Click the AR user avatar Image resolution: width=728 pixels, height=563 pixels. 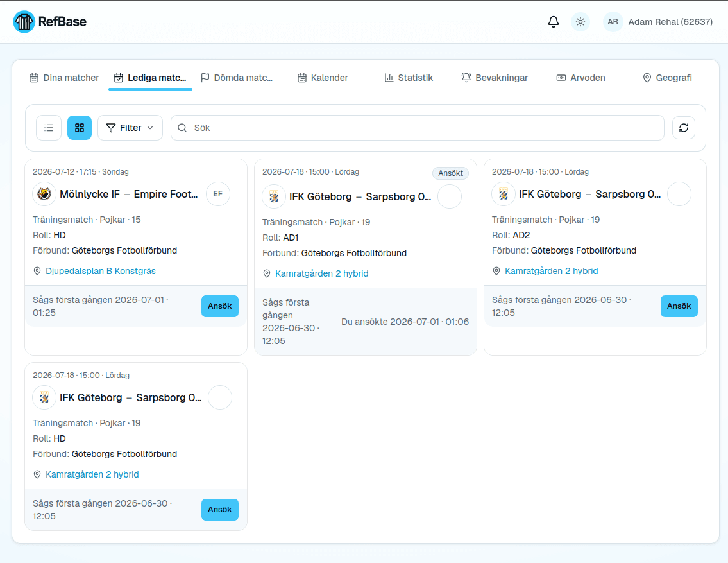click(613, 22)
